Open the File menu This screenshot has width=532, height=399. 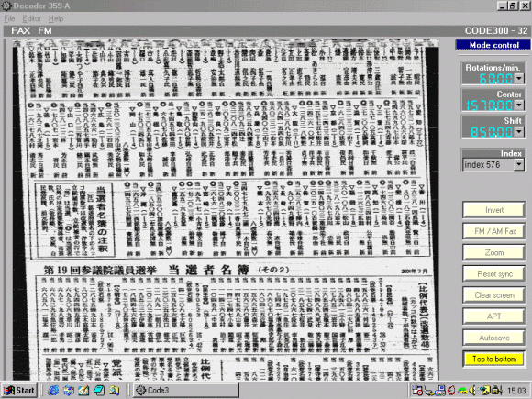(9, 18)
